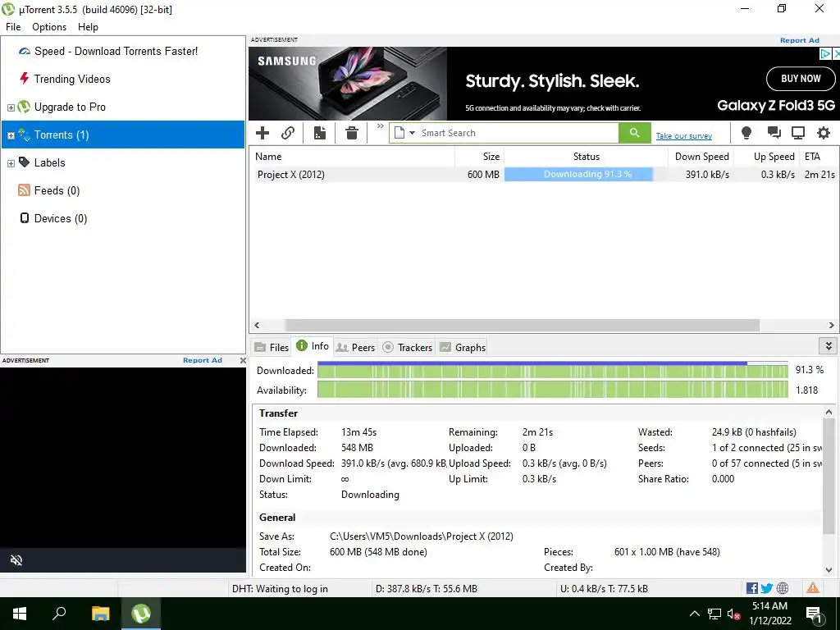Click down arrow of info pane scrollbar

[x=829, y=570]
